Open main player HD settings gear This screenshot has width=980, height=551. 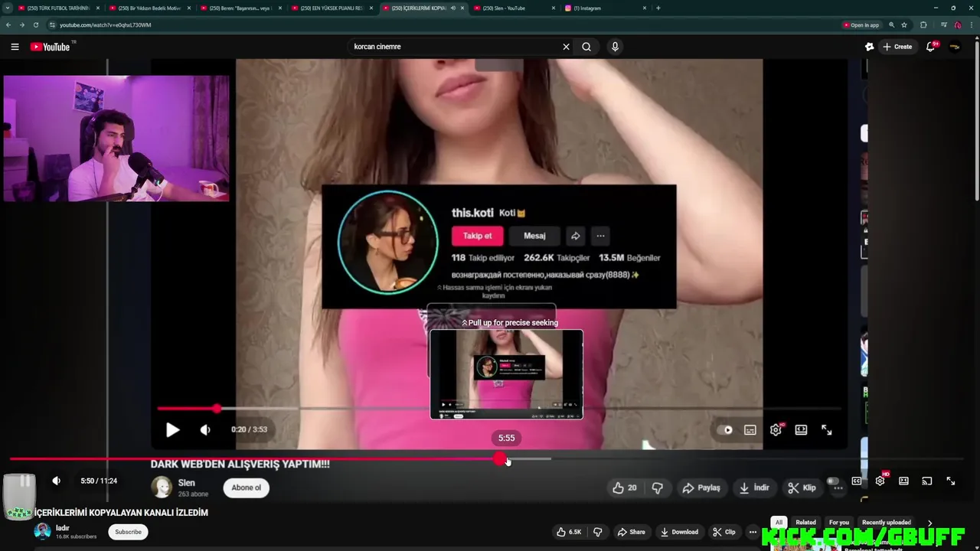[880, 481]
